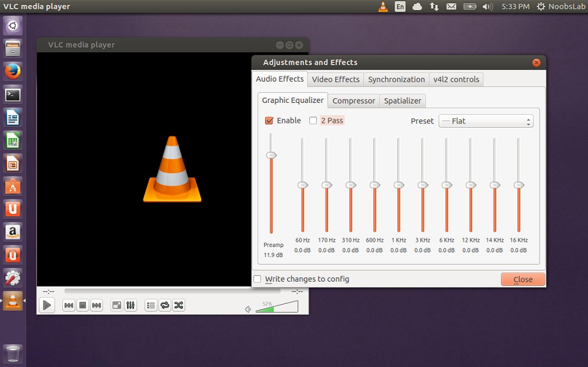588x367 pixels.
Task: Click the Preamp slider handle
Action: [271, 155]
